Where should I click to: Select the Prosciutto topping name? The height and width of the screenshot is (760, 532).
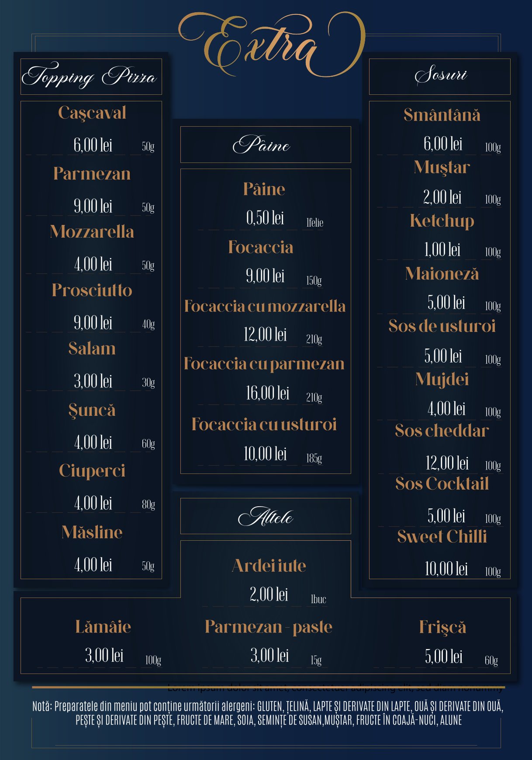92,290
